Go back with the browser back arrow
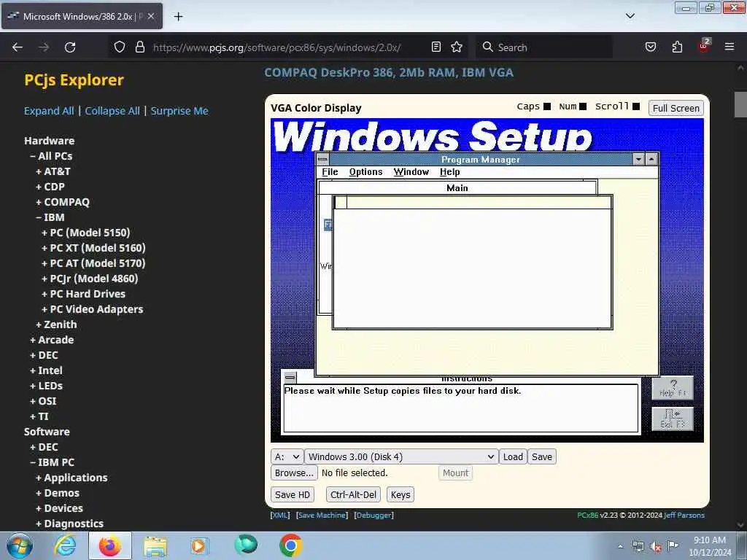This screenshot has height=560, width=747. click(18, 47)
